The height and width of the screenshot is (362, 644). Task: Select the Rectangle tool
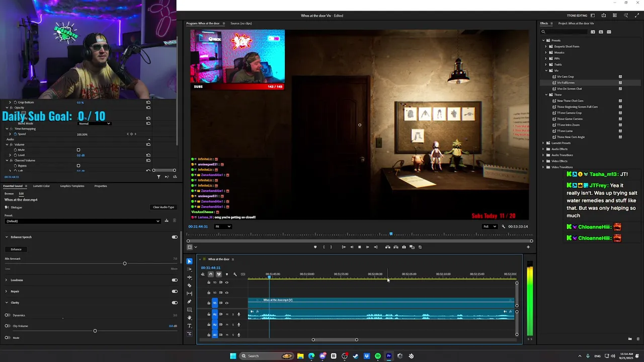pyautogui.click(x=189, y=310)
